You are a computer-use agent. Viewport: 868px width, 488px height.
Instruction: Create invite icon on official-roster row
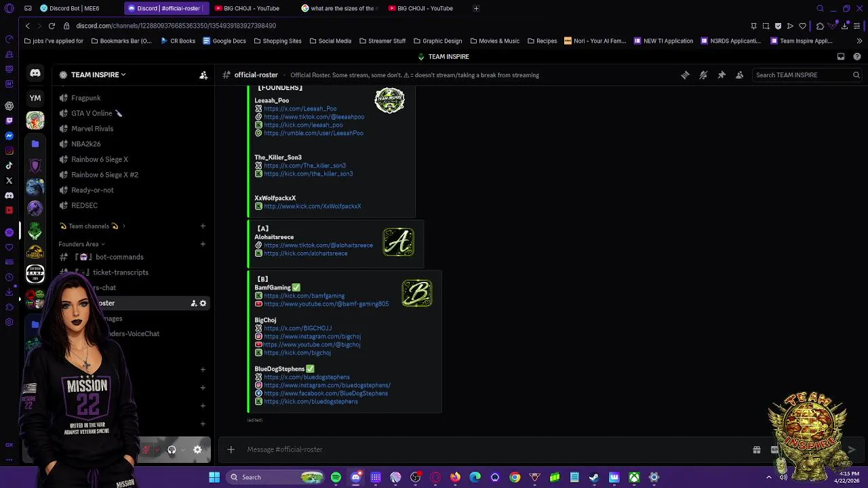[193, 303]
